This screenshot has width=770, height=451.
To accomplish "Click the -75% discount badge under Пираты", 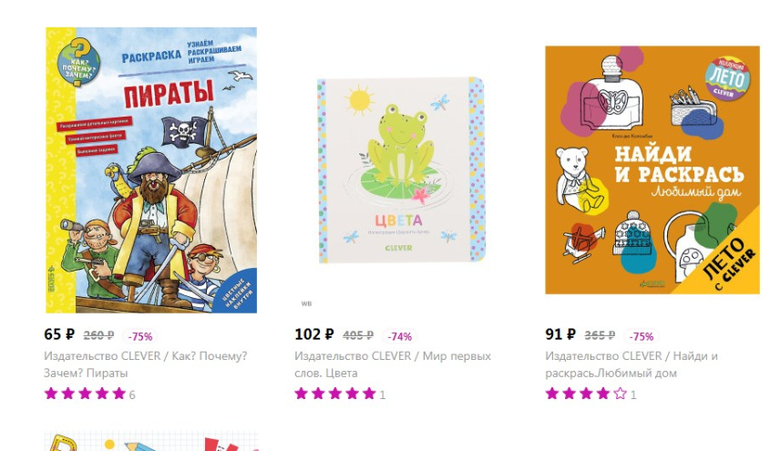I will [x=140, y=337].
